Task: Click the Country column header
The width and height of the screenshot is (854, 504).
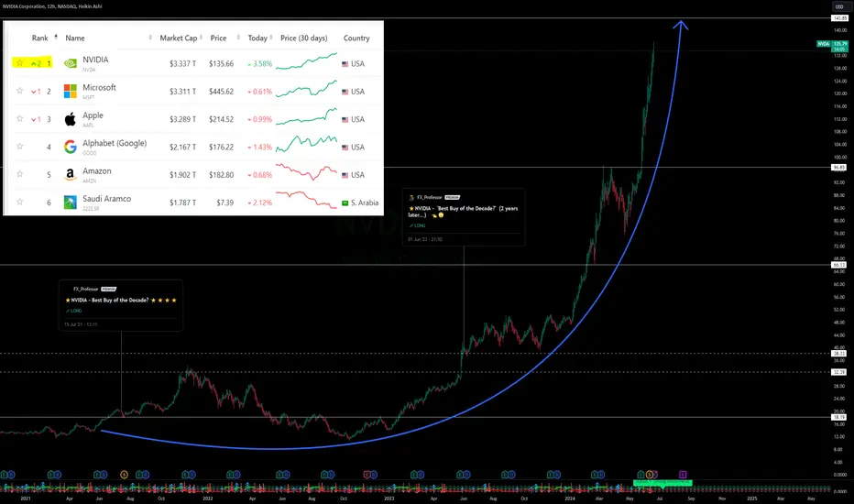Action: [x=356, y=38]
